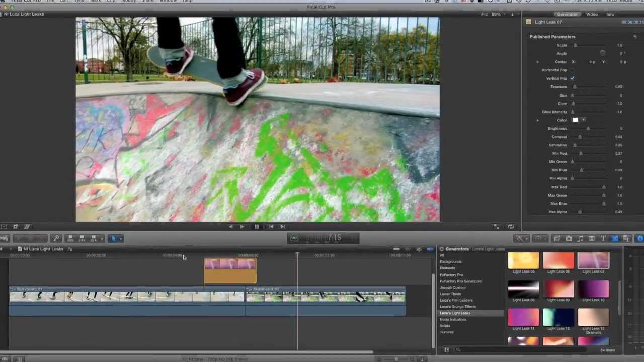Viewport: 644px width, 362px height.
Task: Select the Backgrounds generator category
Action: pos(450,262)
